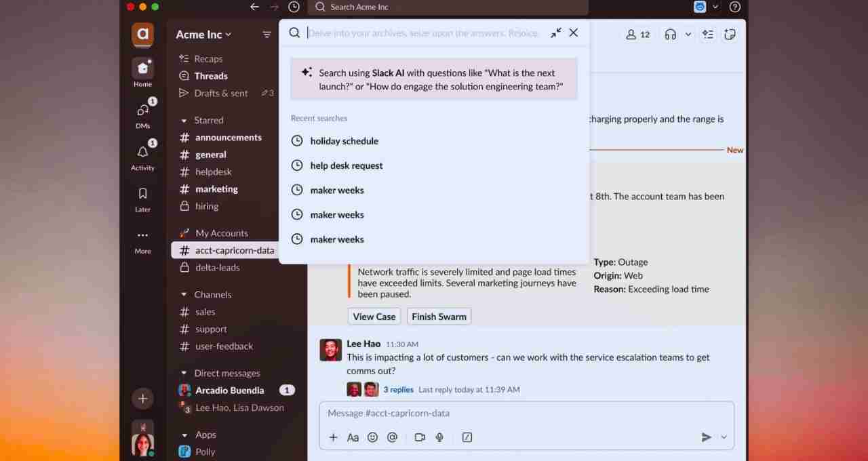Toggle text formatting Aa in composer
Image resolution: width=868 pixels, height=461 pixels.
[x=353, y=437]
